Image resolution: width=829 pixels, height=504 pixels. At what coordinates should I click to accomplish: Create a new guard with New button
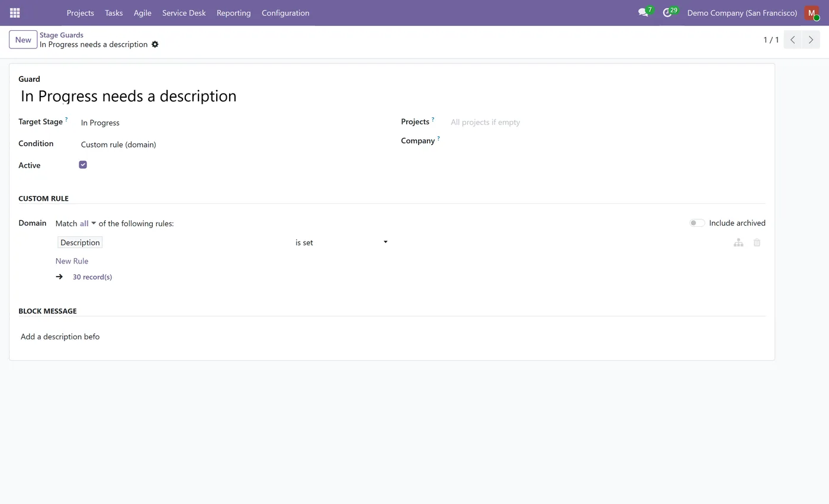[23, 40]
